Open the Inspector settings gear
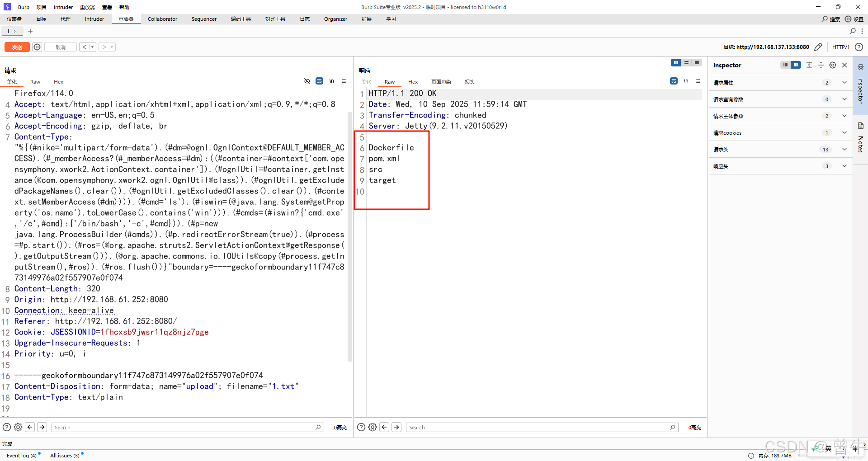The height and width of the screenshot is (461, 868). tap(833, 65)
